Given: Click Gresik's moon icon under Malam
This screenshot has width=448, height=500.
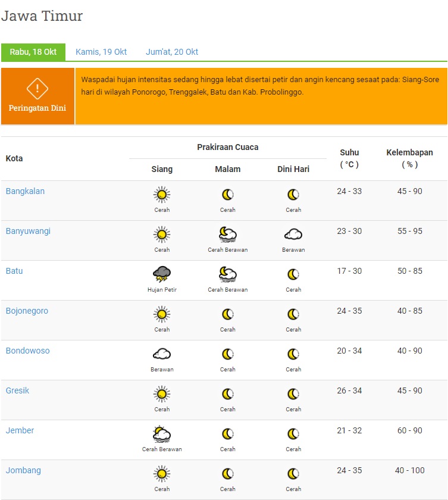Looking at the screenshot, I should [x=227, y=393].
